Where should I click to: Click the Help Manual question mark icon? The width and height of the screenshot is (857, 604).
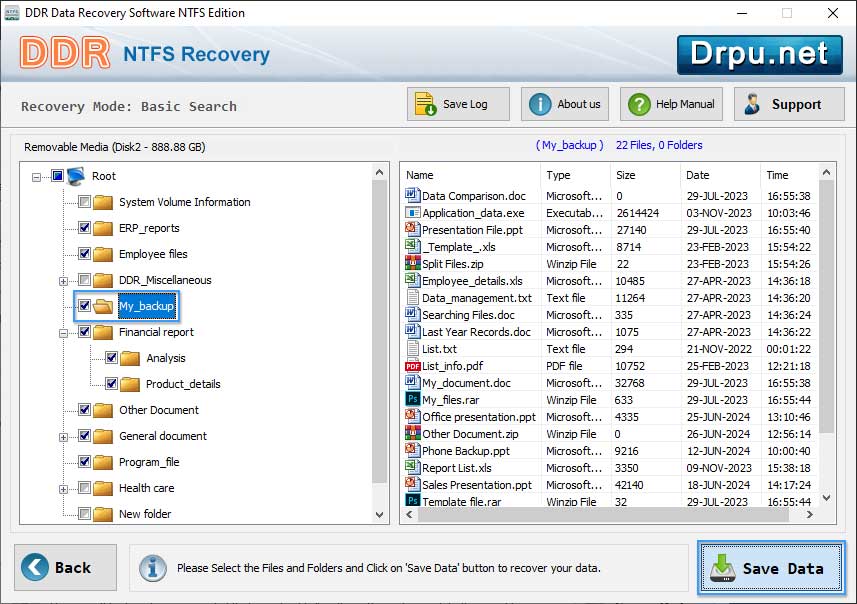(639, 104)
